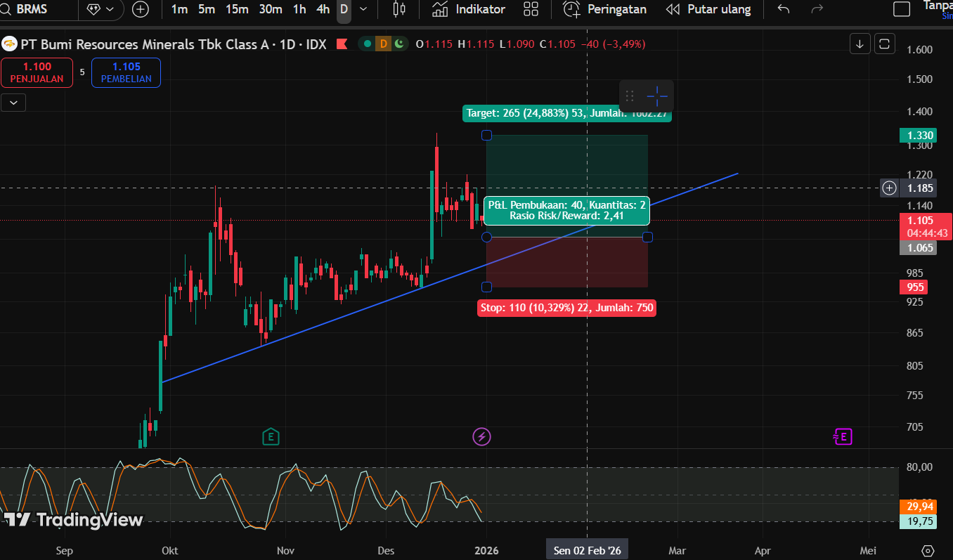This screenshot has height=560, width=953.
Task: Click the 1.100 Penjualan sell button
Action: click(37, 72)
